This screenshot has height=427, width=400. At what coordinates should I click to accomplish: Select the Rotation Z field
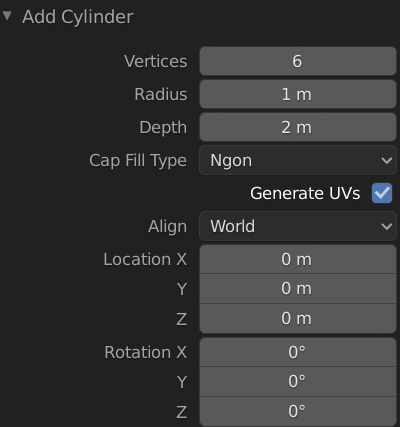(x=298, y=411)
